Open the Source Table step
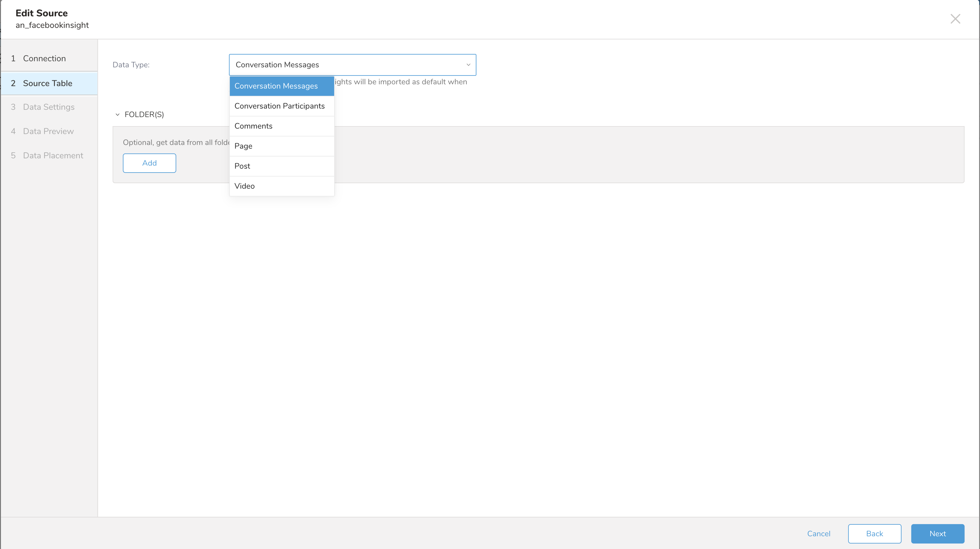Screen dimensions: 980x549 [x=48, y=83]
